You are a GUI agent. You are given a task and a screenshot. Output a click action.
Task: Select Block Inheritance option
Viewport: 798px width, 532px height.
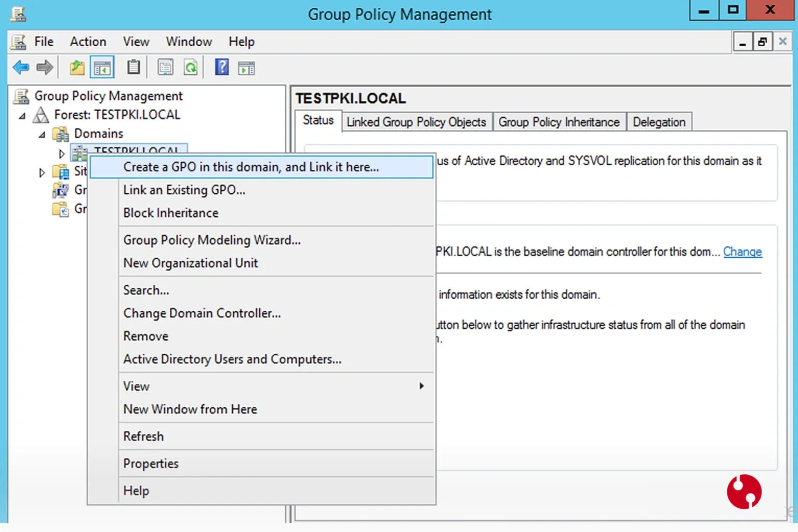(x=261, y=213)
